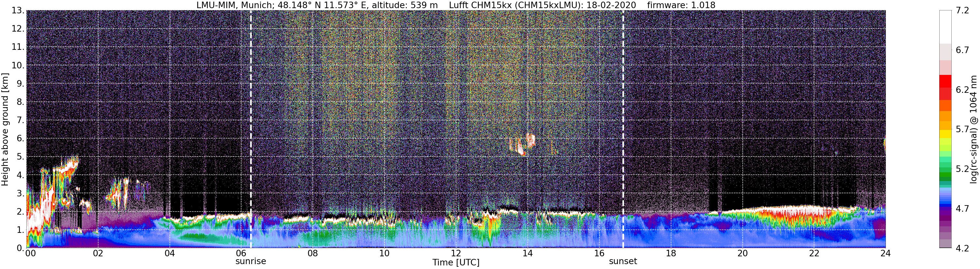Click the time tick label '08'
Image resolution: width=980 pixels, height=269 pixels.
click(313, 253)
